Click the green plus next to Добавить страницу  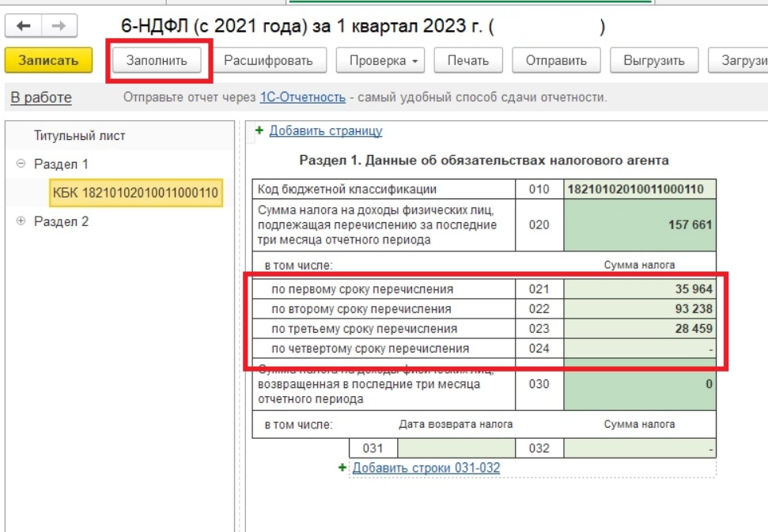pyautogui.click(x=259, y=131)
